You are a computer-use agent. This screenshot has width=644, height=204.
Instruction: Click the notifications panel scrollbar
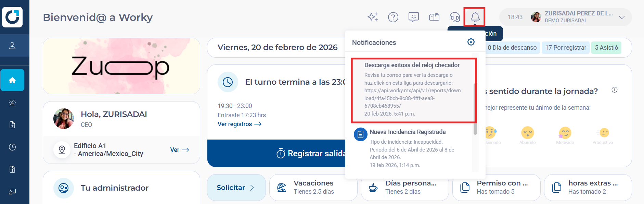pyautogui.click(x=475, y=109)
